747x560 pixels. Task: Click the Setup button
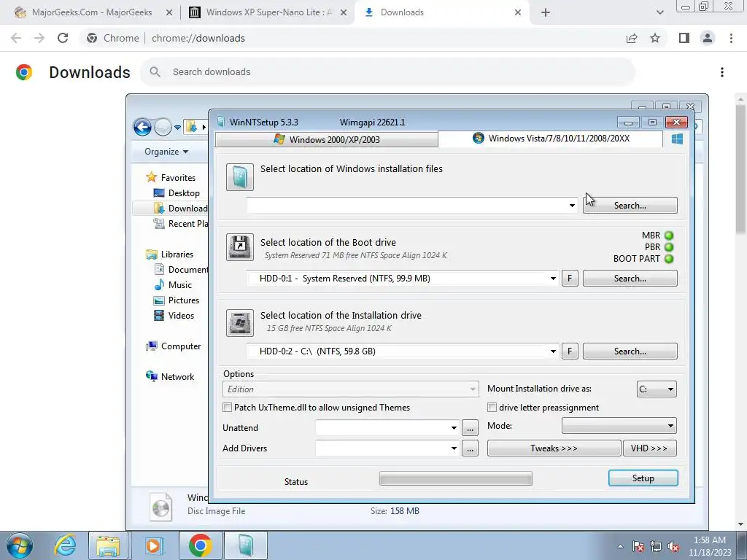click(643, 478)
